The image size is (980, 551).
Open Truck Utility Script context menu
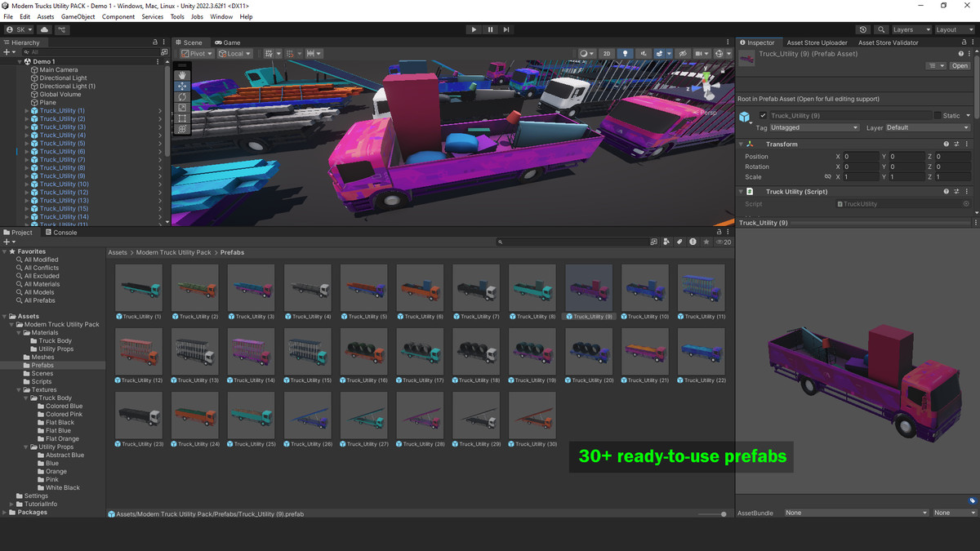click(x=967, y=191)
